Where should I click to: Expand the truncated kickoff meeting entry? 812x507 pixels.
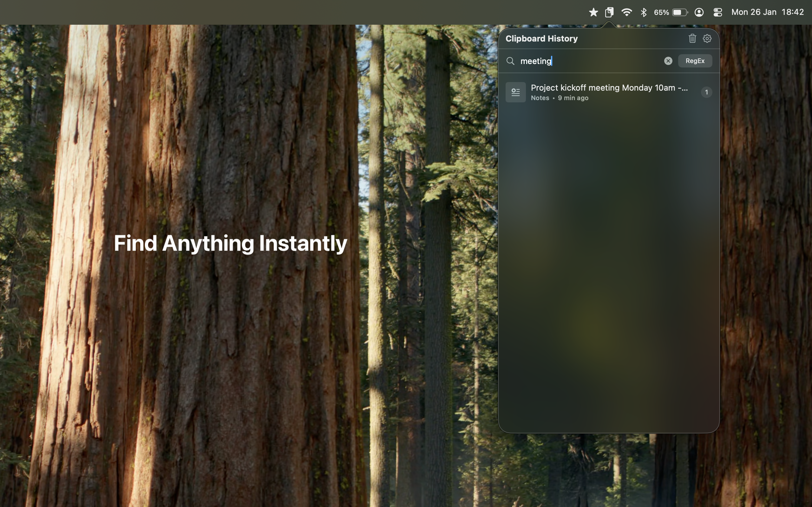click(x=609, y=87)
